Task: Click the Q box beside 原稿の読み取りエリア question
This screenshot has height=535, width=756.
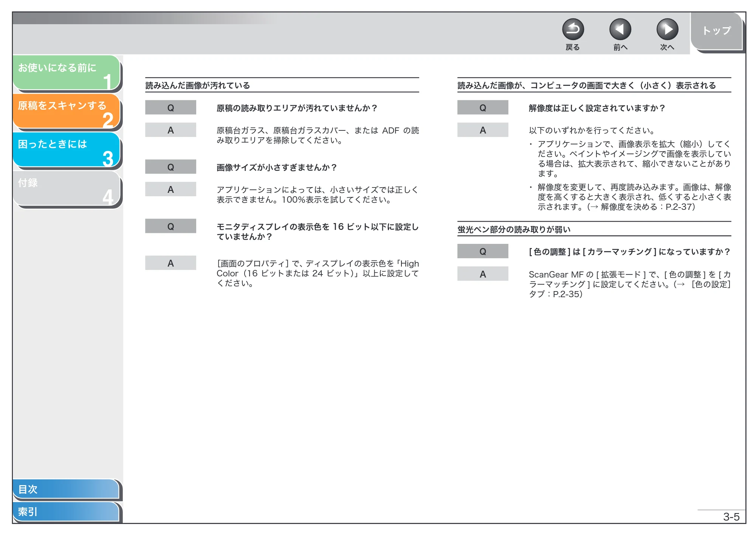Action: point(170,107)
